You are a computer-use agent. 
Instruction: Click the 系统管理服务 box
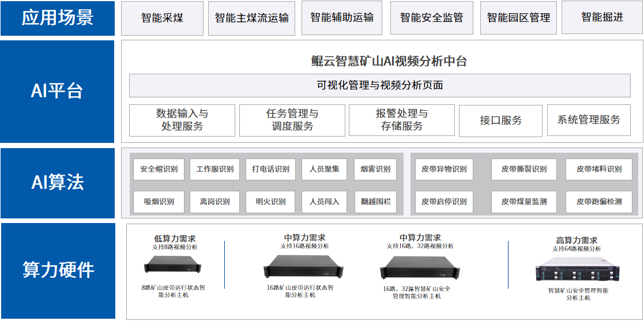point(589,120)
